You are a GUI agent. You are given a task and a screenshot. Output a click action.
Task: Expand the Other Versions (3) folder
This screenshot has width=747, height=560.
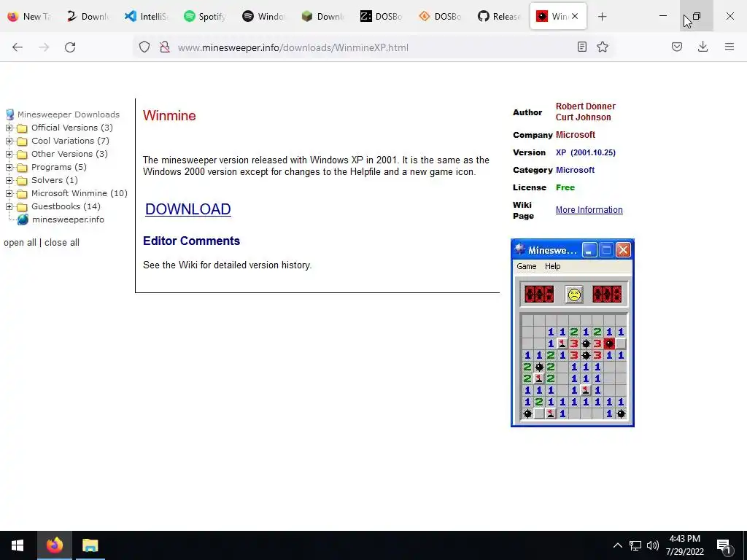tap(9, 155)
